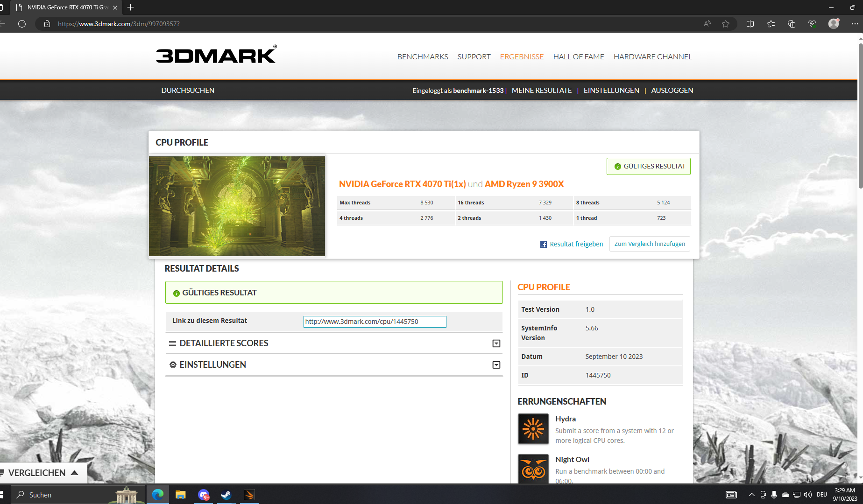This screenshot has width=863, height=504.
Task: Open the Collections icon
Action: point(792,24)
